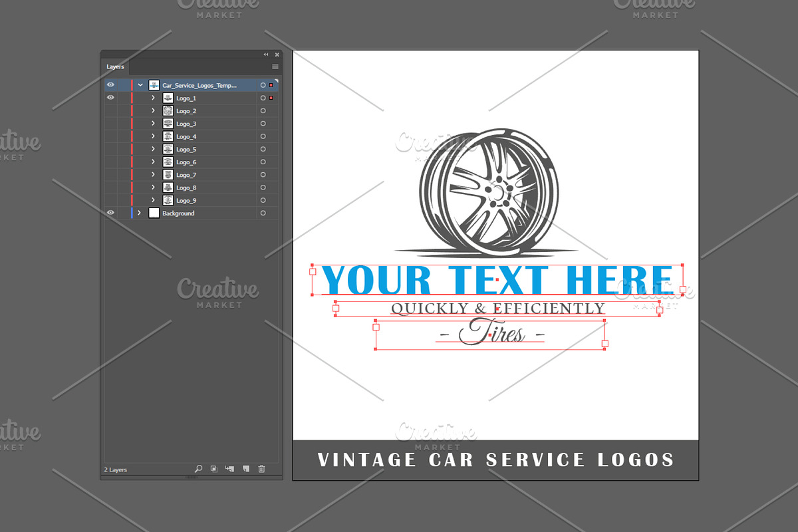Expand the Logo_4 sublayer
Image resolution: width=798 pixels, height=532 pixels.
[x=153, y=136]
